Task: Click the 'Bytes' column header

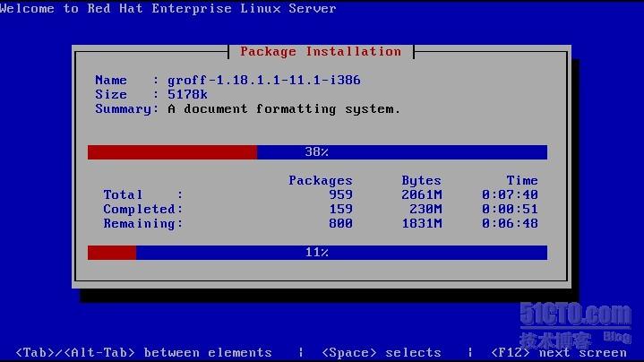Action: 421,180
